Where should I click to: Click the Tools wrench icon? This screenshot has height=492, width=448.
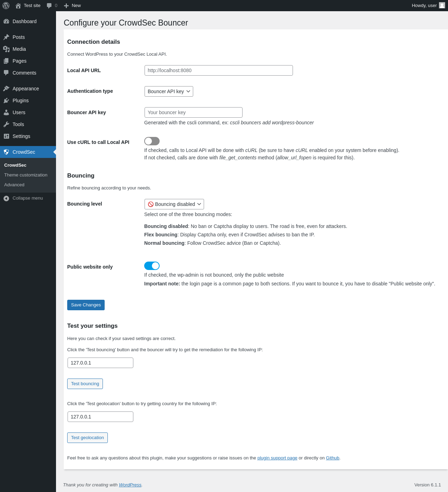coord(6,124)
